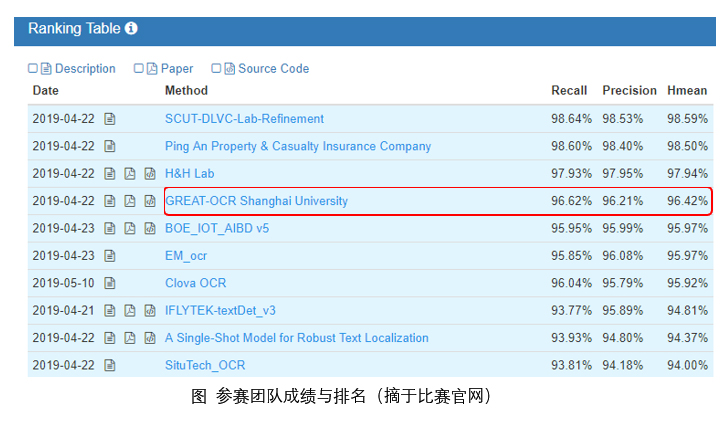Open description icon for Clova OCR row

pos(110,283)
